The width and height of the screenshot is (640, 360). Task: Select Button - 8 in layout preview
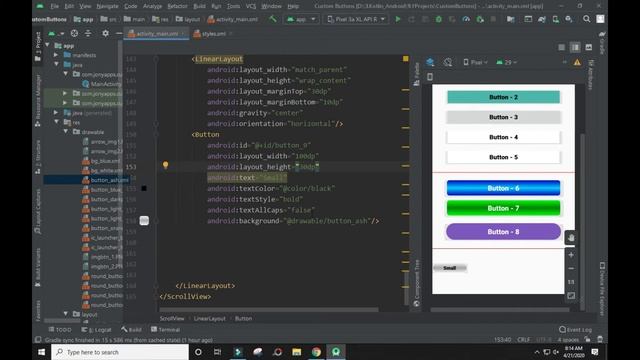pyautogui.click(x=503, y=231)
